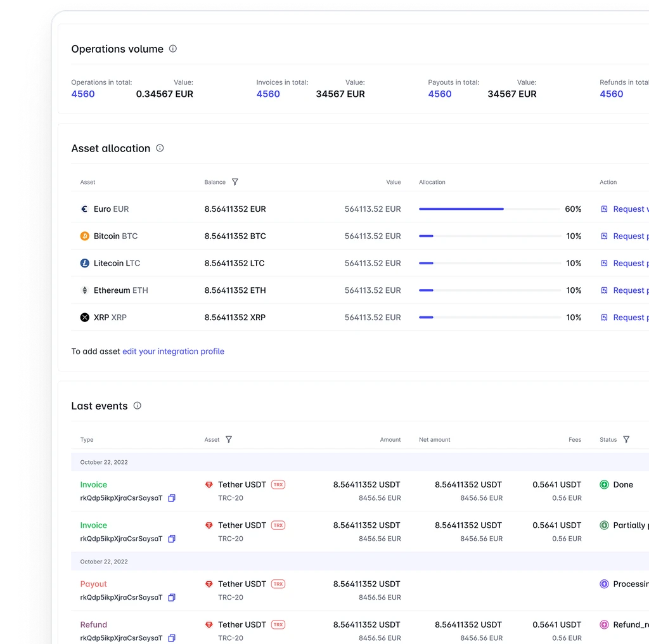Open Asset column filter in Last events
649x644 pixels.
[x=228, y=439]
